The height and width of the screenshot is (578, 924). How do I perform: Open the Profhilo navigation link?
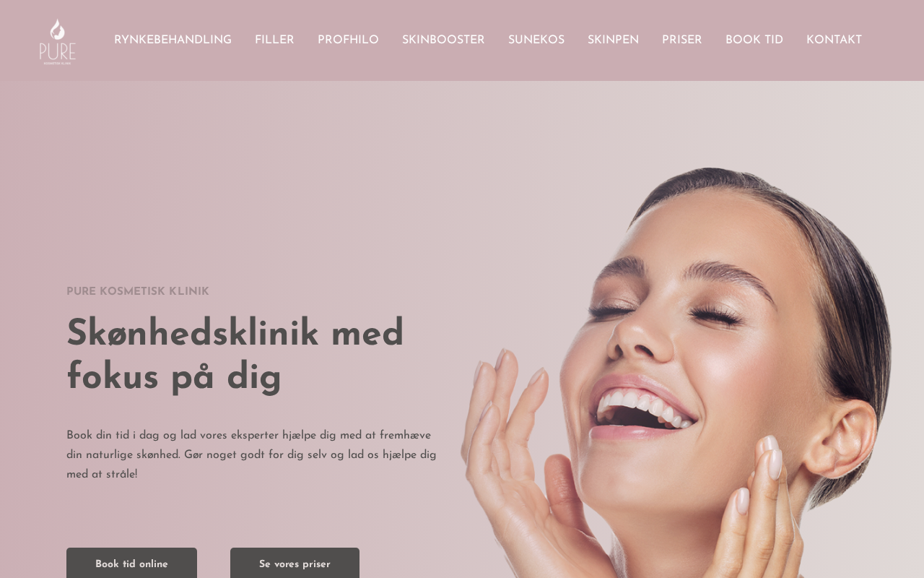348,40
